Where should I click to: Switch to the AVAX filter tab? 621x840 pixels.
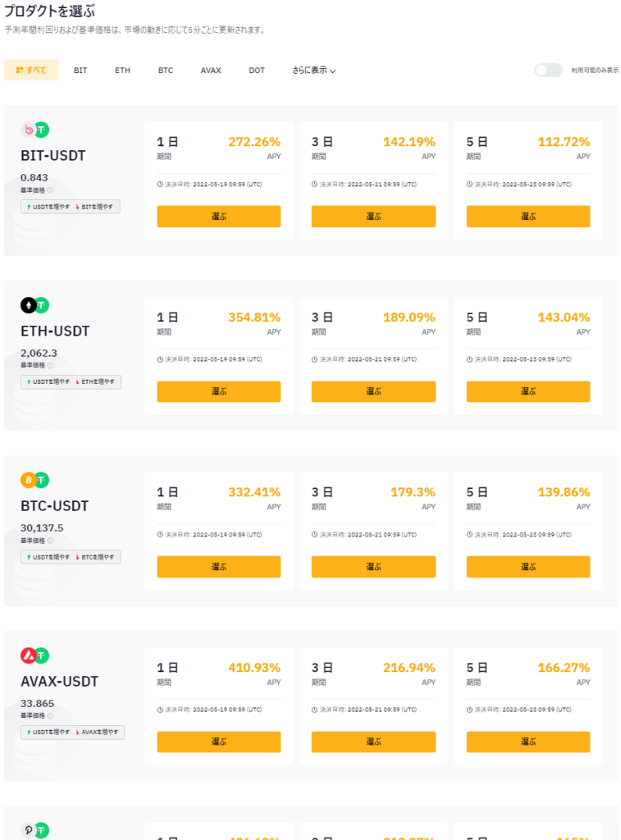pyautogui.click(x=211, y=71)
